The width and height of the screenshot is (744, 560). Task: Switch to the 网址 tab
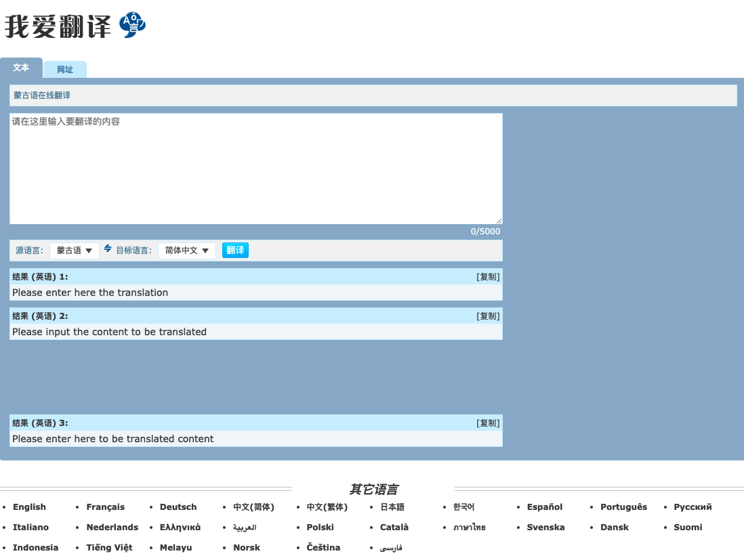[65, 70]
